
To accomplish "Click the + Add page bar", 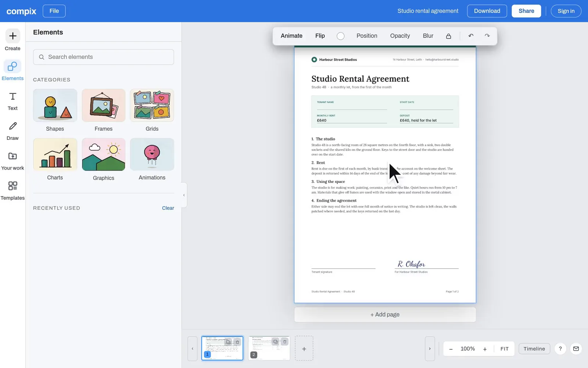I will coord(385,315).
